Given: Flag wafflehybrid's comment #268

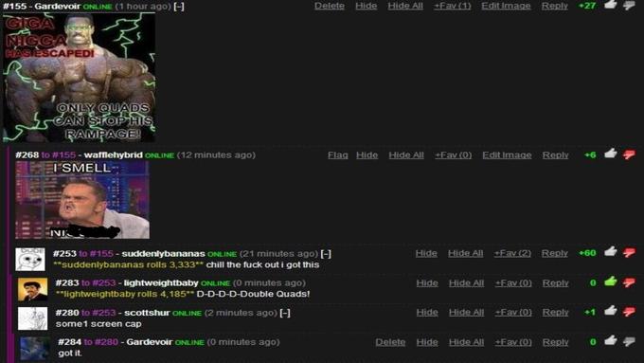Looking at the screenshot, I should [337, 155].
